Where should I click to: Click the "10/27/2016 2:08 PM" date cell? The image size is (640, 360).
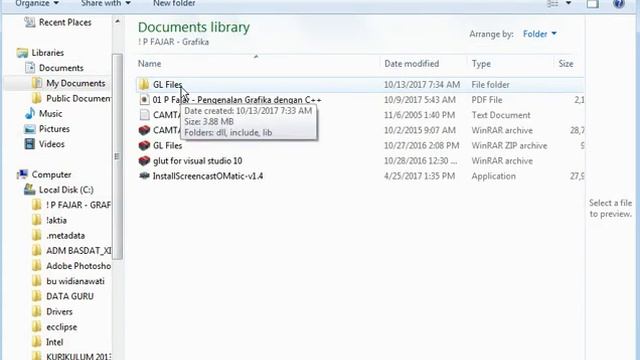click(421, 145)
